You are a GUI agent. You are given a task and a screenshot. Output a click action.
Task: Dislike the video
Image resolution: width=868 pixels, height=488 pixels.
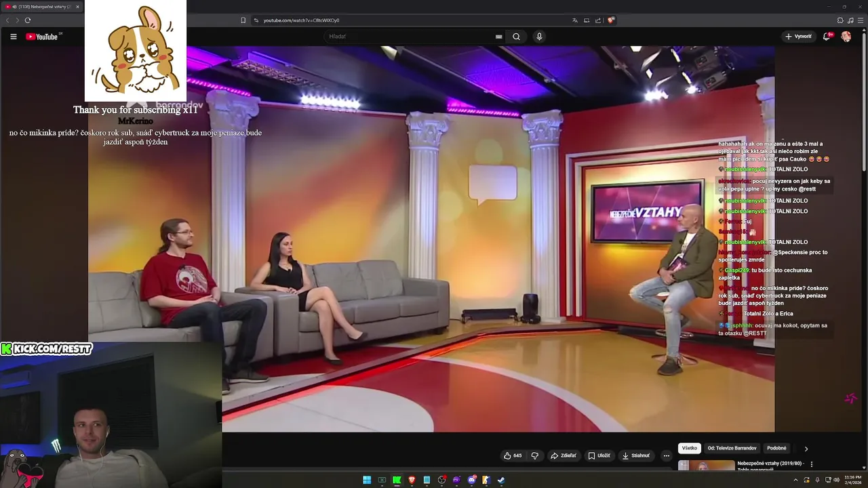tap(535, 455)
